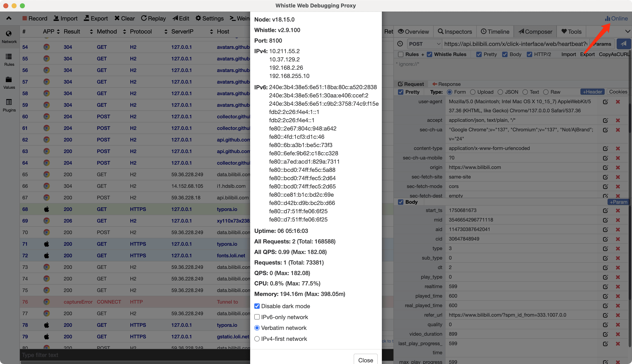Switch to the Tools tab

tap(571, 32)
